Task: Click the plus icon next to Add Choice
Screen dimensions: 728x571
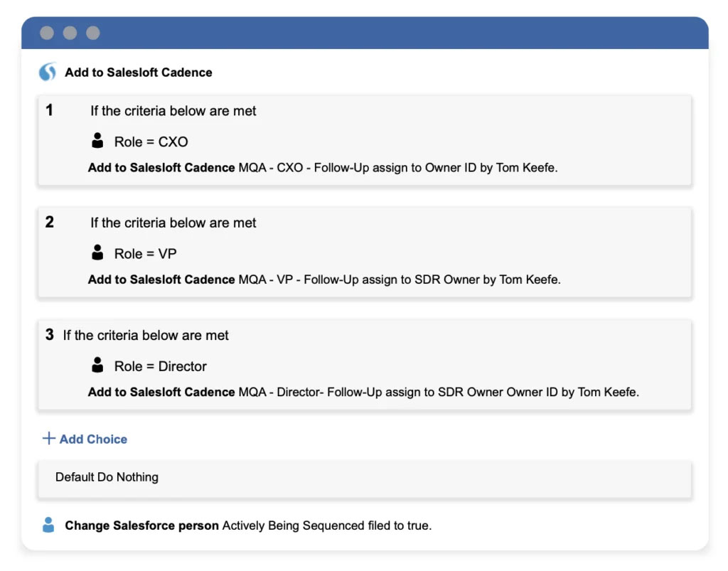Action: click(48, 438)
